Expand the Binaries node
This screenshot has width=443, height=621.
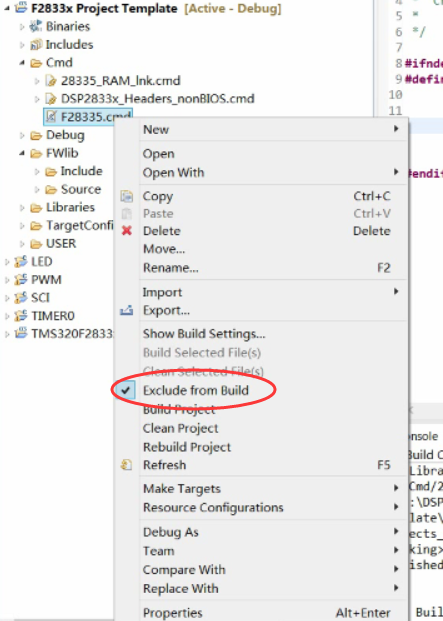22,27
